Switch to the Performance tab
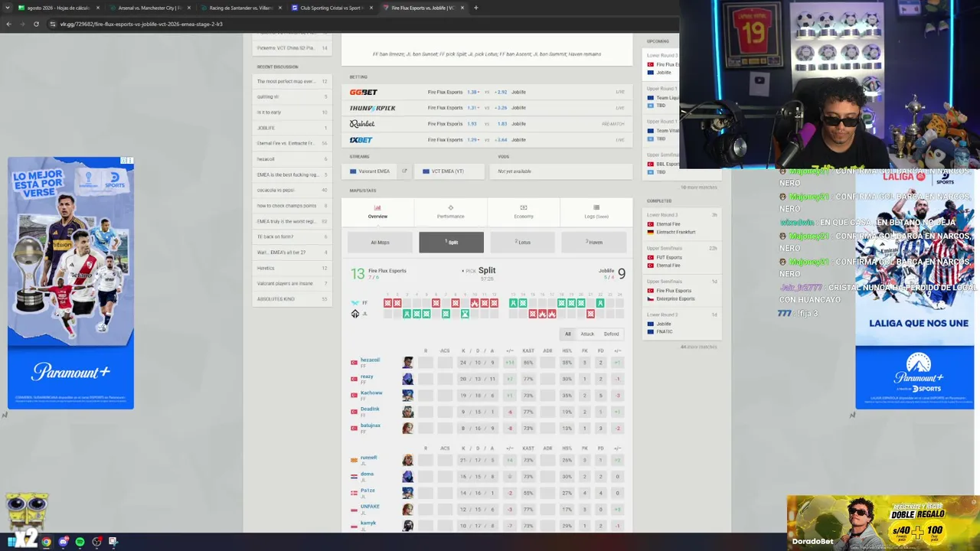This screenshot has width=980, height=551. tap(450, 211)
